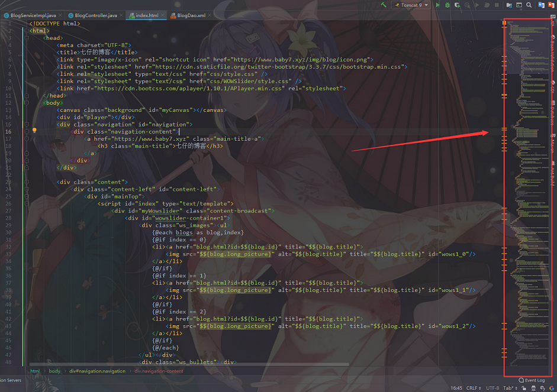Open Project Structure from toolbar icon
The width and height of the screenshot is (557, 392).
[x=509, y=5]
